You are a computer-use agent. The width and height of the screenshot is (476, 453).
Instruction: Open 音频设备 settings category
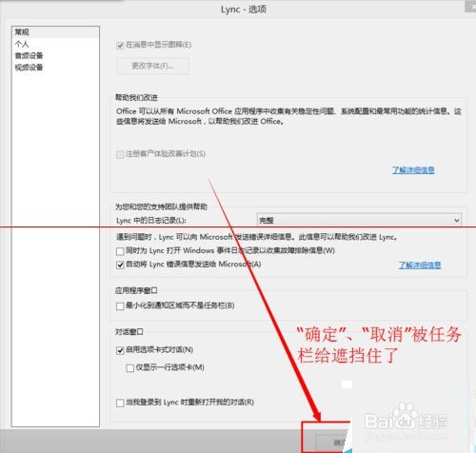[55, 55]
